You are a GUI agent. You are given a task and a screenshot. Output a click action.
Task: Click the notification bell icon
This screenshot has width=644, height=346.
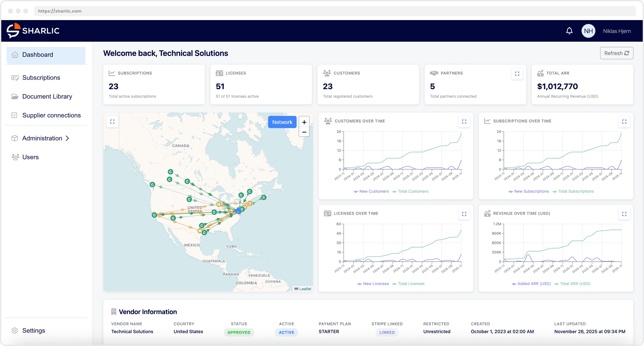(x=569, y=31)
